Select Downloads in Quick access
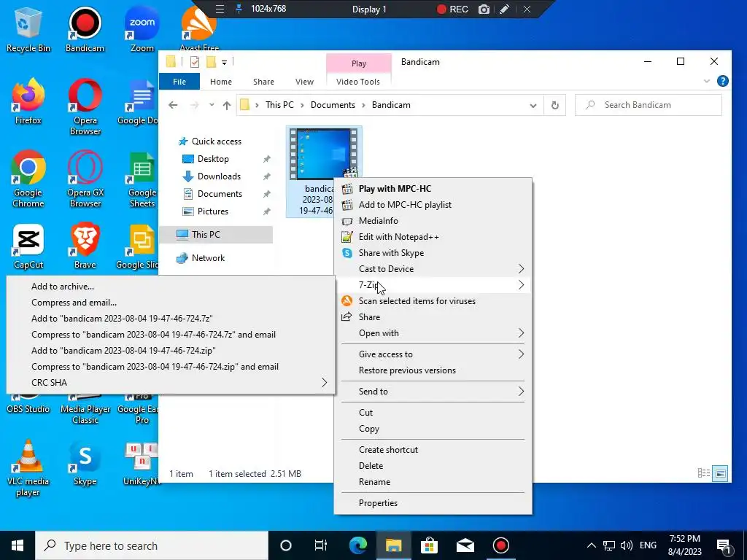This screenshot has height=560, width=747. coord(219,176)
